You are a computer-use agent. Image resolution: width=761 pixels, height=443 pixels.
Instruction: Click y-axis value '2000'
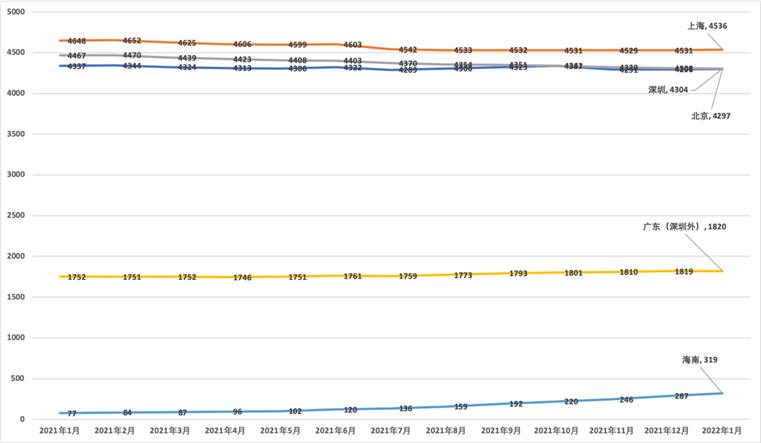(x=16, y=256)
